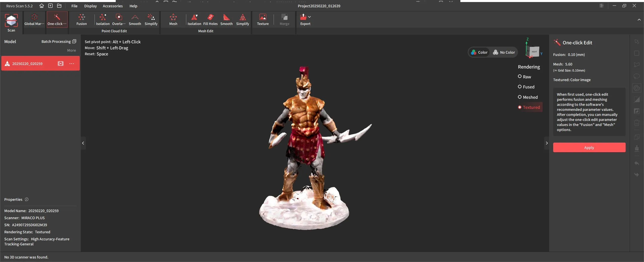
Task: Open Export dropdown arrow
Action: click(309, 17)
